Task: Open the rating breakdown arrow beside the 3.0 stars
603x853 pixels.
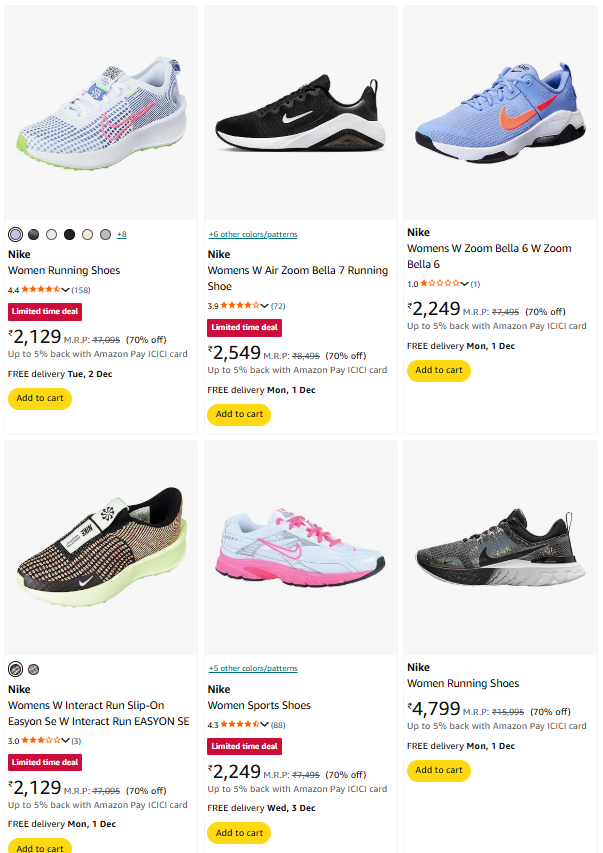Action: click(x=66, y=741)
